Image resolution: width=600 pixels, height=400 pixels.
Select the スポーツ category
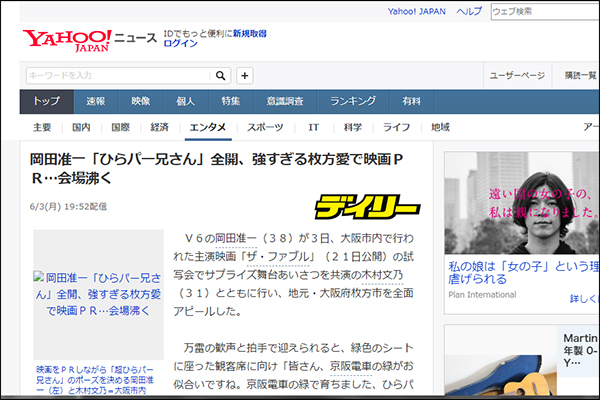(x=265, y=127)
